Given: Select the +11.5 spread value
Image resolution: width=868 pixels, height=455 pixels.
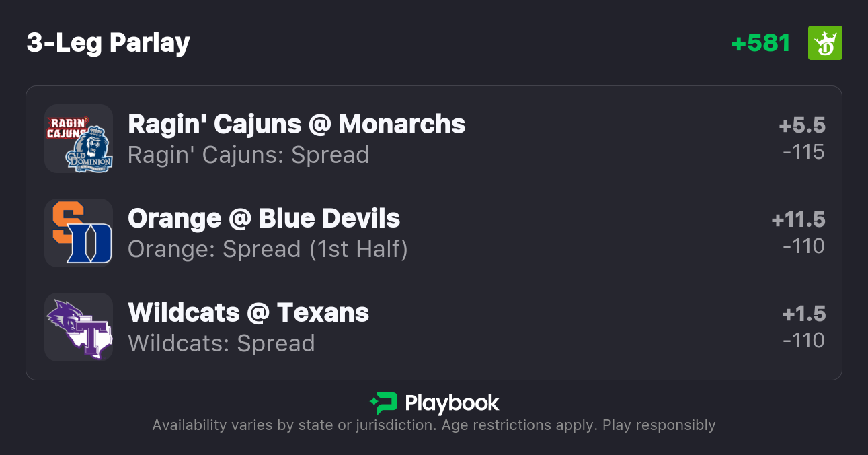Looking at the screenshot, I should tap(798, 220).
